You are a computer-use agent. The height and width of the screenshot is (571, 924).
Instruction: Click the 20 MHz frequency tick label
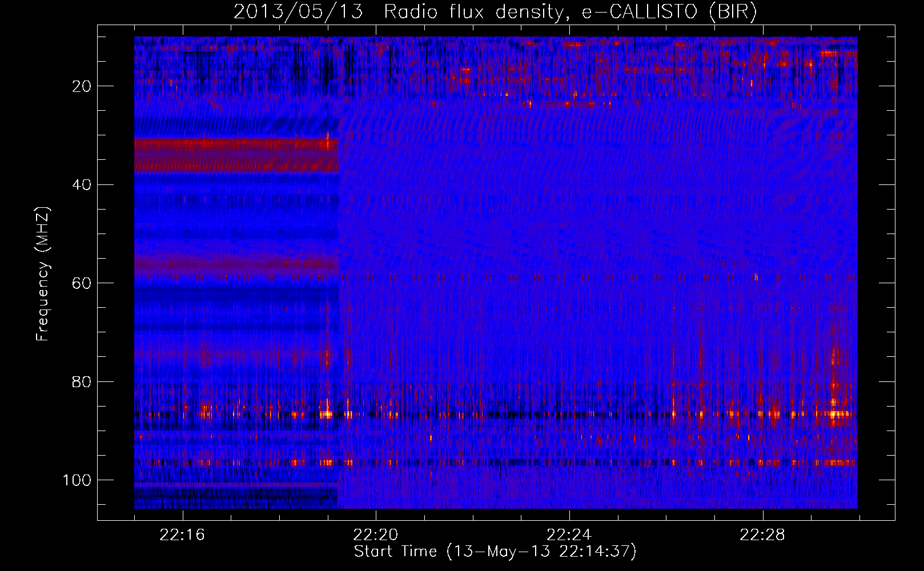point(82,86)
